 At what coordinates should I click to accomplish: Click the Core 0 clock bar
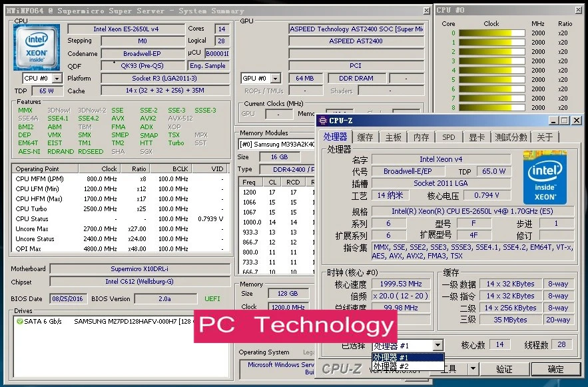491,33
